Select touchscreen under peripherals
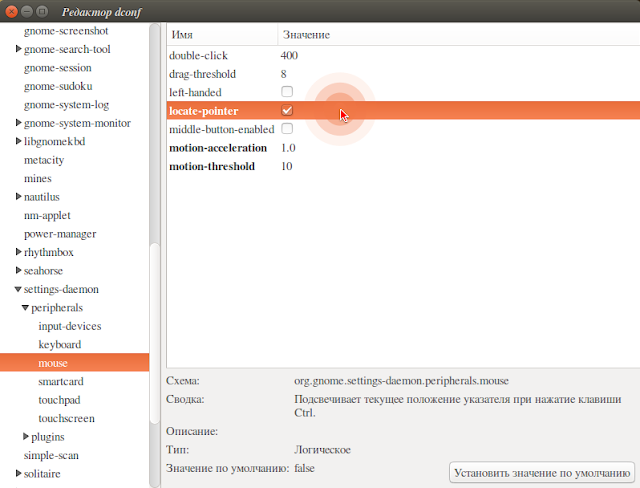640x488 pixels. pyautogui.click(x=67, y=418)
